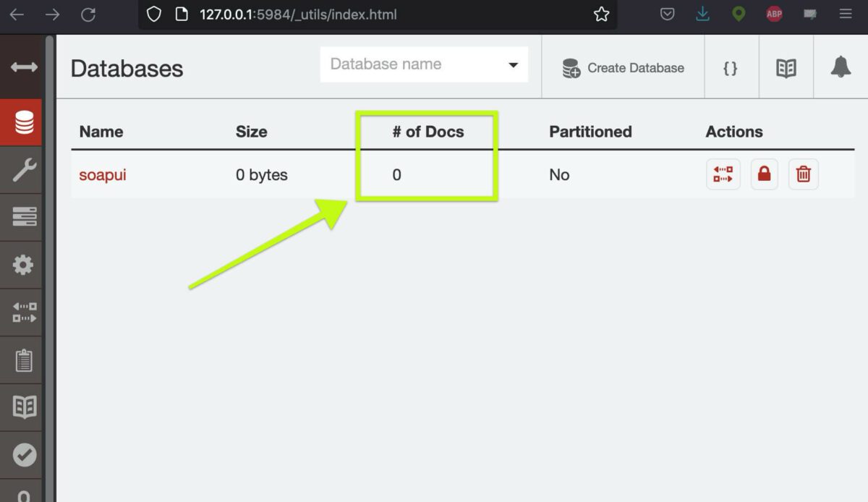Open the Configuration gear sidebar icon
868x502 pixels.
point(24,265)
